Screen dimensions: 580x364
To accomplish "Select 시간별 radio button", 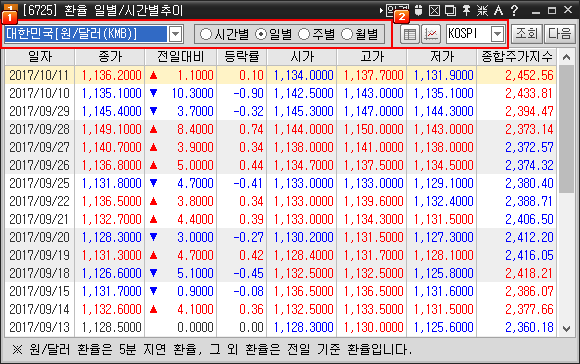I will tap(224, 34).
